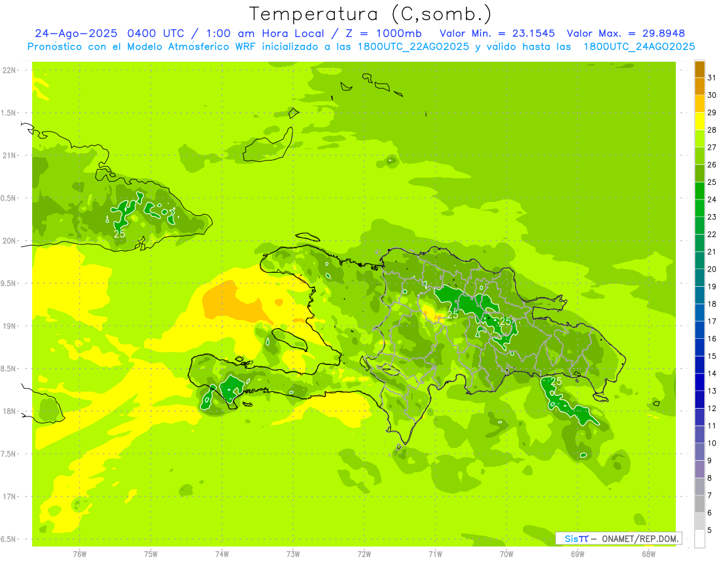Click the longitude label "76W"
728x562 pixels.
coord(79,554)
